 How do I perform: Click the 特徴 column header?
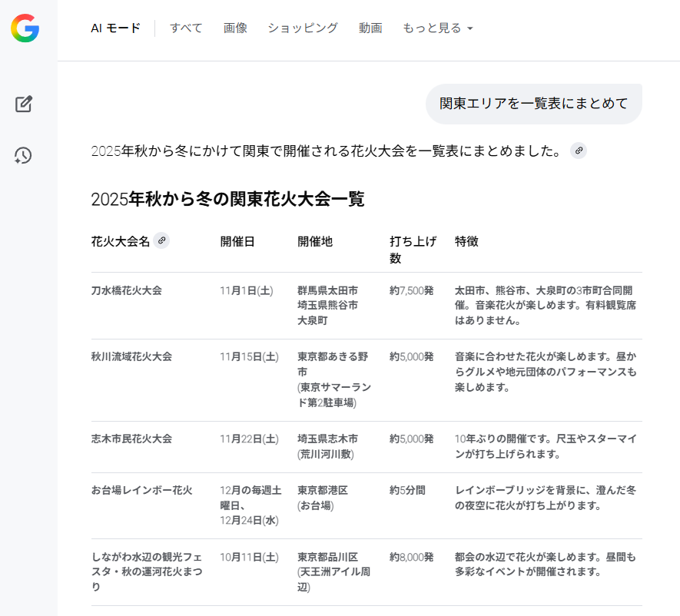pyautogui.click(x=466, y=241)
